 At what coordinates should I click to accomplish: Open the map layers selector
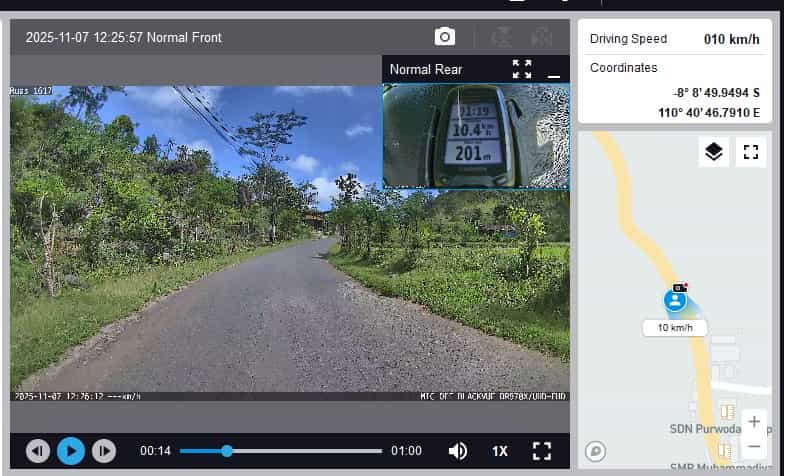713,152
